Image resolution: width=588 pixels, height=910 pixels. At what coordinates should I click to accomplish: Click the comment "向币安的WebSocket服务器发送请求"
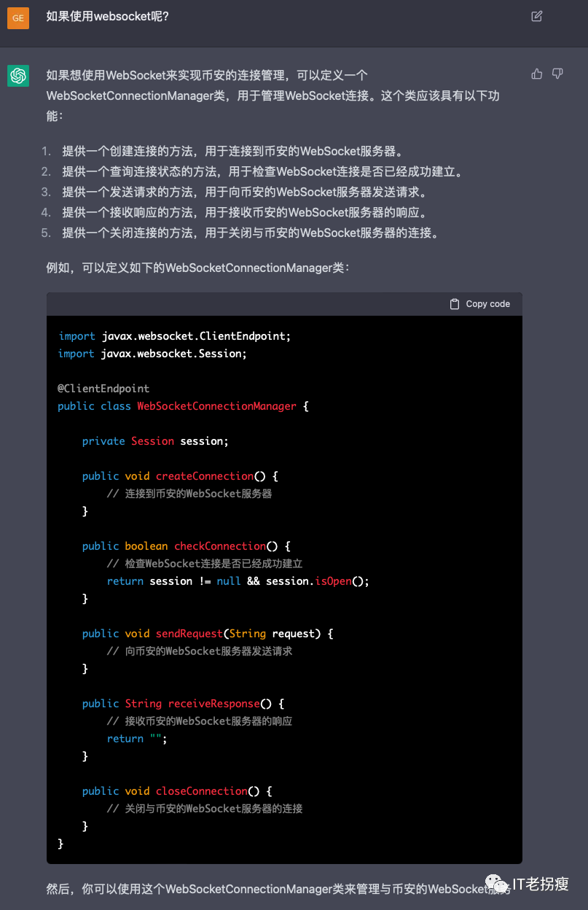[200, 651]
